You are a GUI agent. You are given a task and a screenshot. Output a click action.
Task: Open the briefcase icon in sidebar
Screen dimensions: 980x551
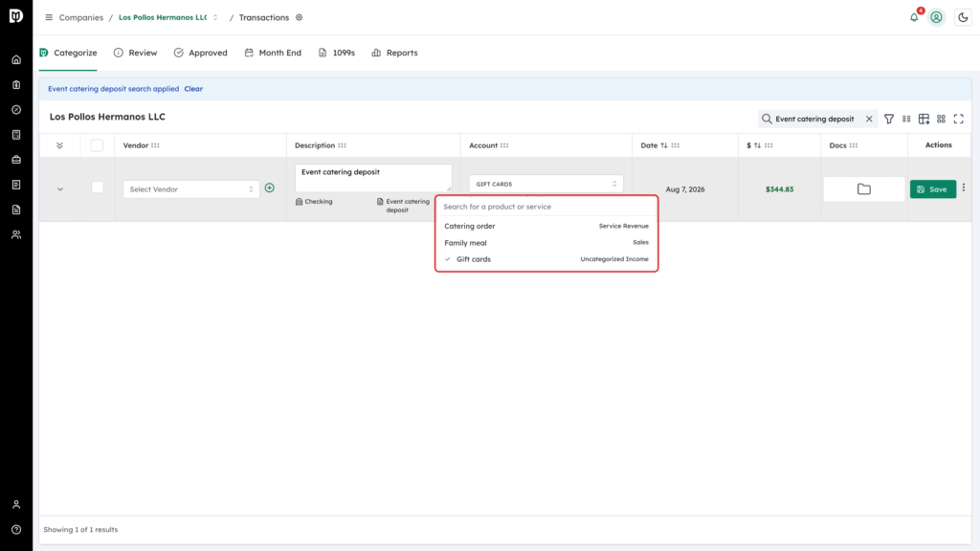16,160
